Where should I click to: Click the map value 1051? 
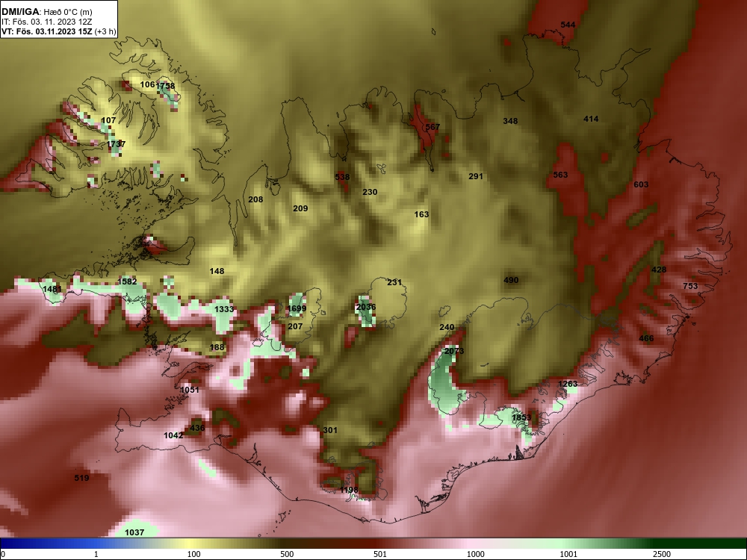190,390
